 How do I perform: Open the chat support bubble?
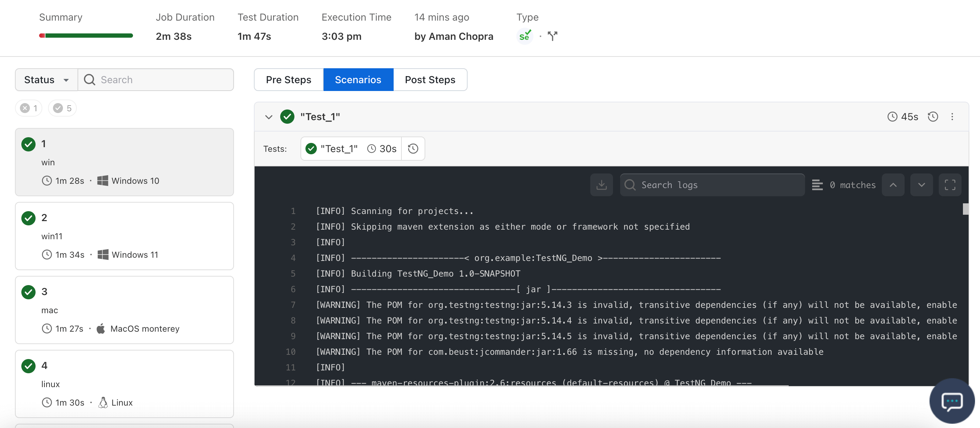click(952, 401)
